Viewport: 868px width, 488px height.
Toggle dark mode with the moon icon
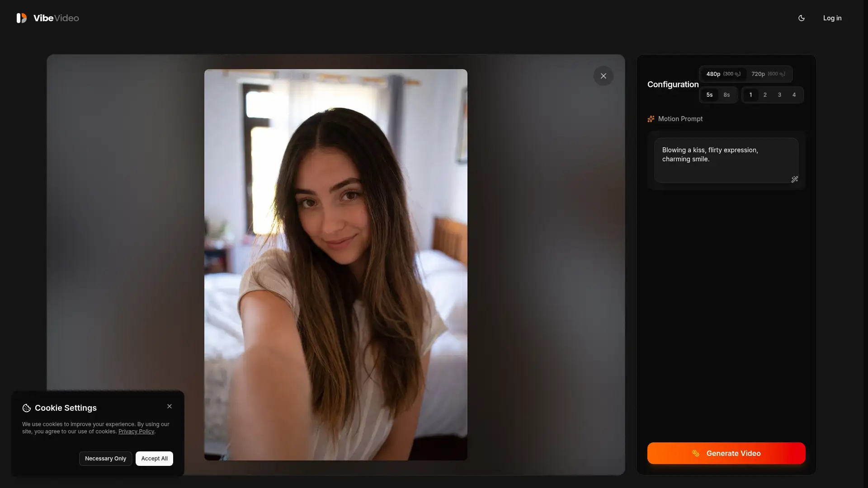pos(802,18)
